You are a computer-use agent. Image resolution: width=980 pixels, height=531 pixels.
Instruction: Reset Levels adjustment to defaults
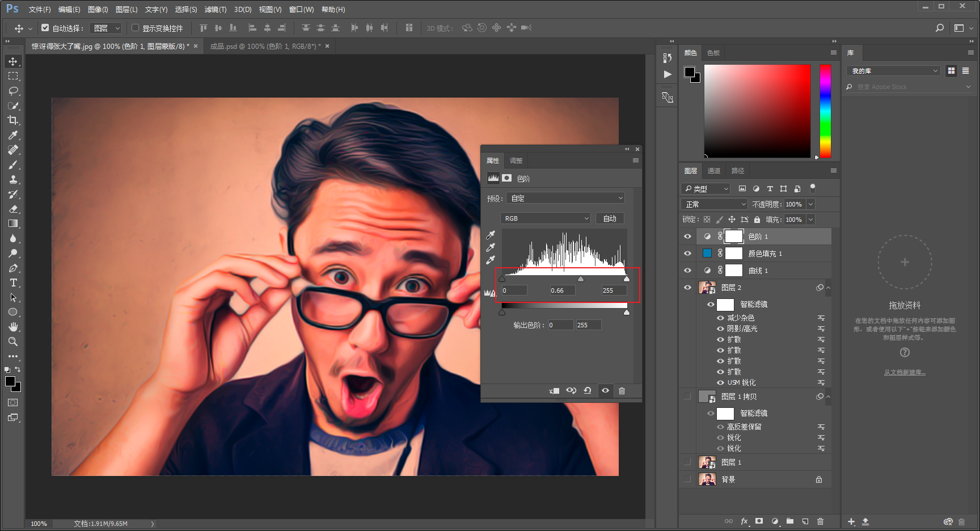(x=588, y=391)
